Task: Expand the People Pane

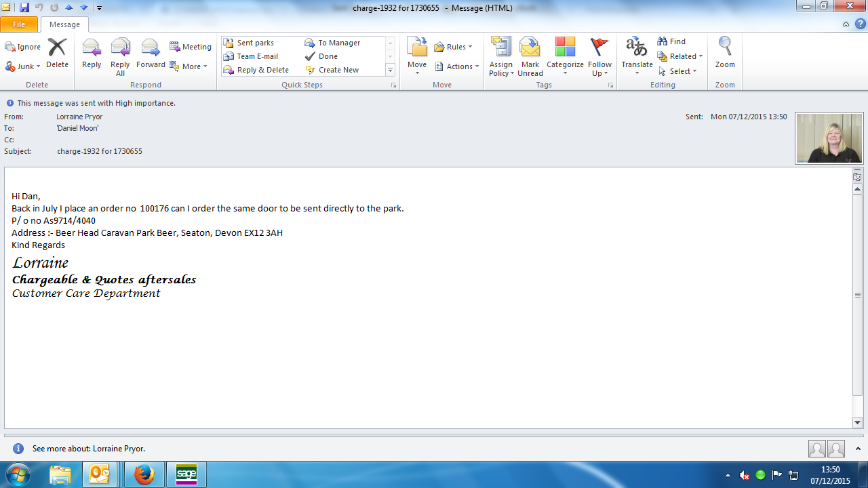Action: click(858, 449)
